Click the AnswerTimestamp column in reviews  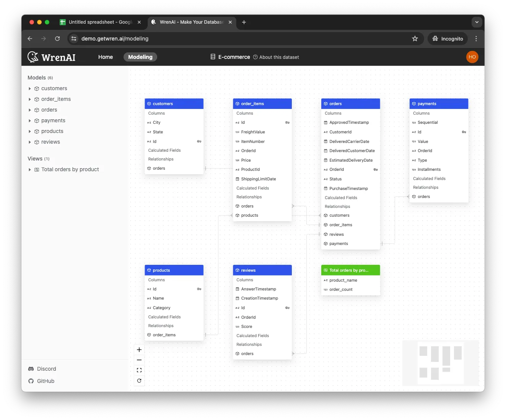pos(262,289)
